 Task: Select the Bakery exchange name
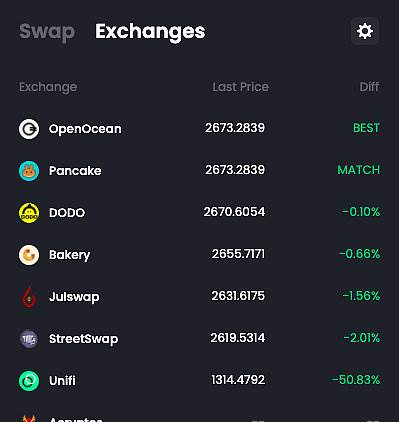[69, 255]
